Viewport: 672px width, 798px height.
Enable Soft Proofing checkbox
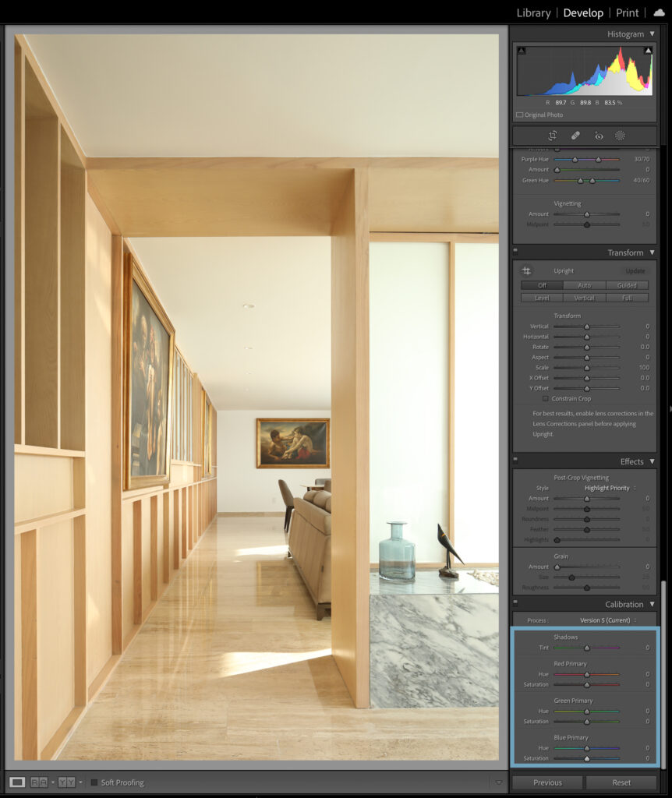pyautogui.click(x=94, y=782)
